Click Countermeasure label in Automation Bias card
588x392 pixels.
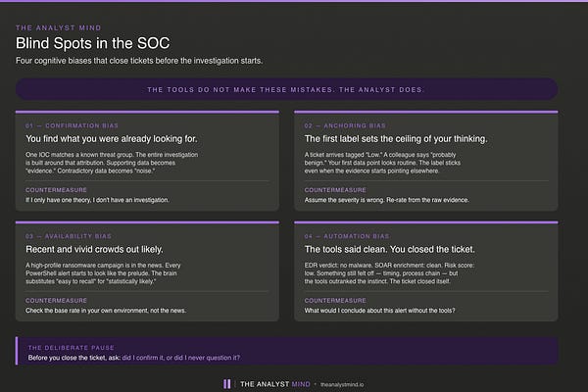pos(335,301)
